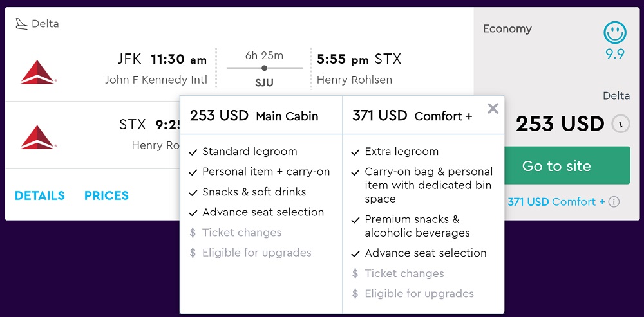Open the PRICES tab
Viewport: 644px width, 317px height.
pos(106,195)
